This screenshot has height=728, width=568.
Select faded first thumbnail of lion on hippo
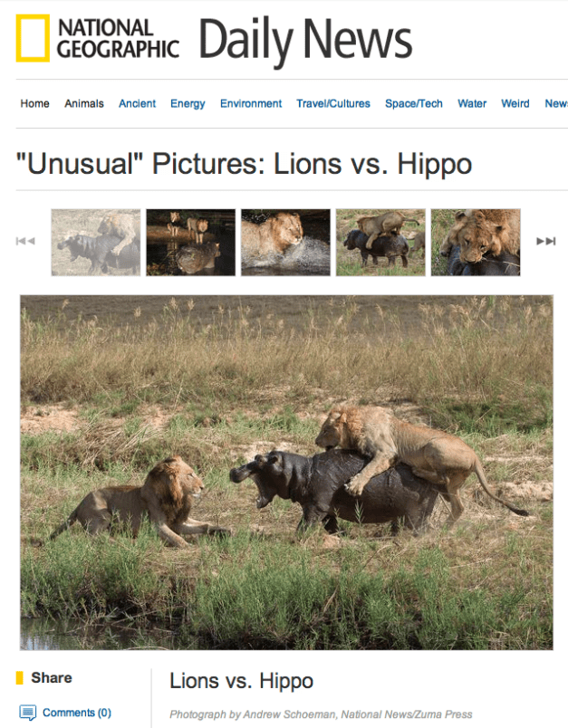click(x=96, y=243)
